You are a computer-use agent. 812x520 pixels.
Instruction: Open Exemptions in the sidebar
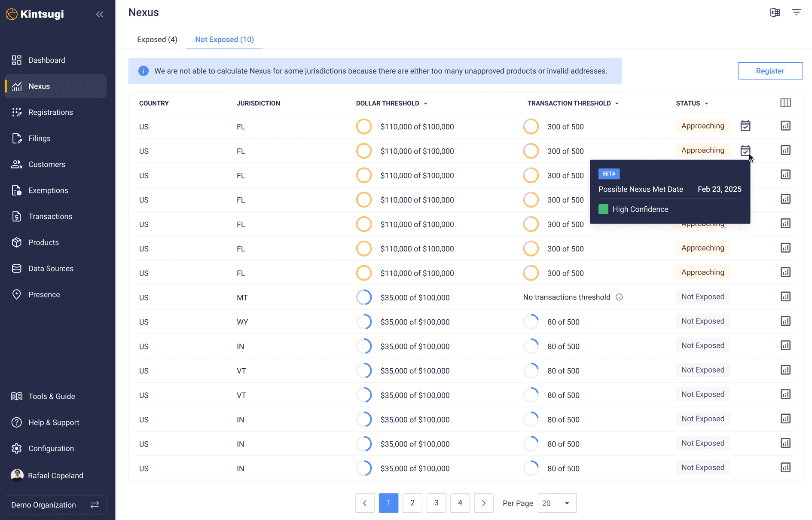pos(55,190)
